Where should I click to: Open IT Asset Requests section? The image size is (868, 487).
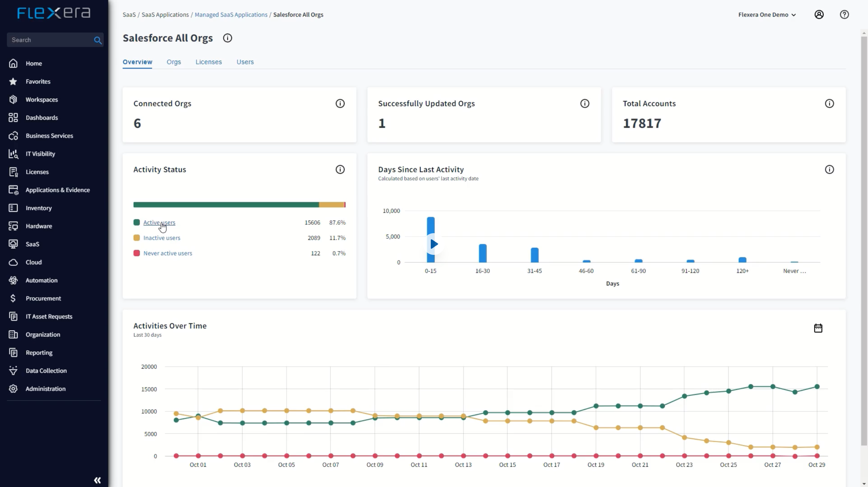49,317
